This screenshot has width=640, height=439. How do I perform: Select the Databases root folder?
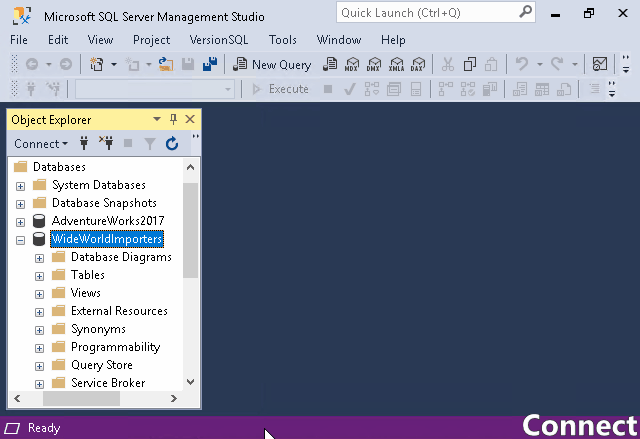coord(59,167)
